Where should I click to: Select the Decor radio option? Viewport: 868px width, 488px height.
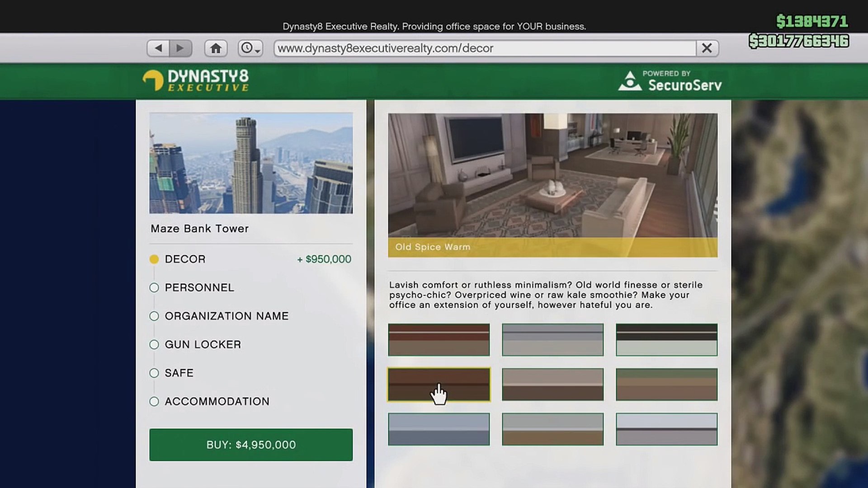click(x=154, y=259)
